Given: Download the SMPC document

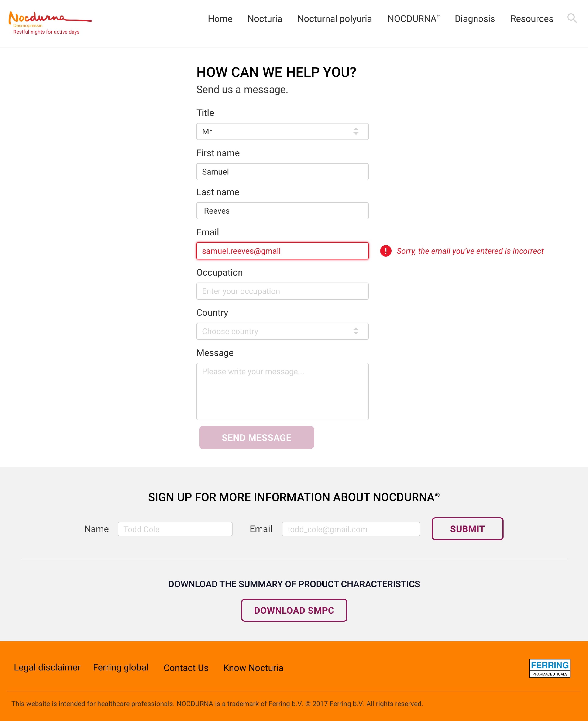Looking at the screenshot, I should [294, 610].
